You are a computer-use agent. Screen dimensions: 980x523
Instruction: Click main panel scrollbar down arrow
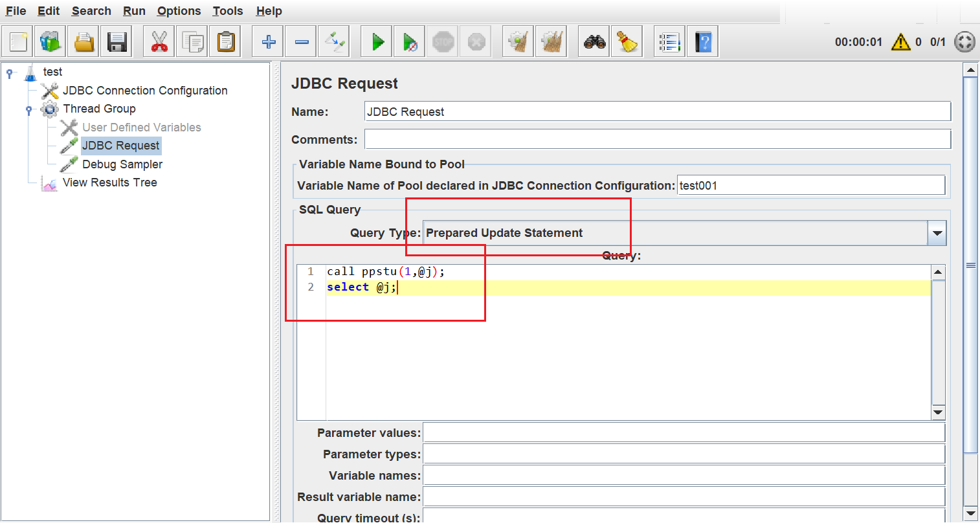pos(970,513)
